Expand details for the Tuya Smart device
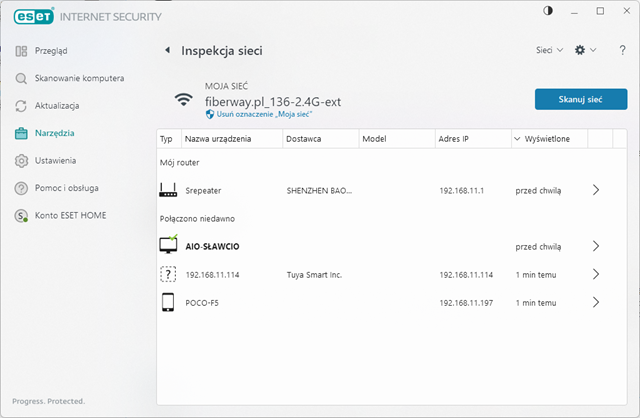Image resolution: width=640 pixels, height=418 pixels. (596, 274)
